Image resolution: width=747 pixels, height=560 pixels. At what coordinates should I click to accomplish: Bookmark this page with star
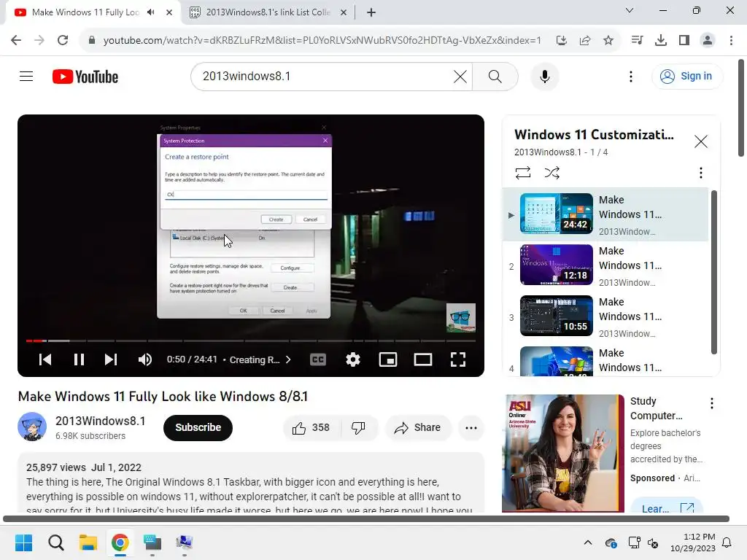coord(608,40)
